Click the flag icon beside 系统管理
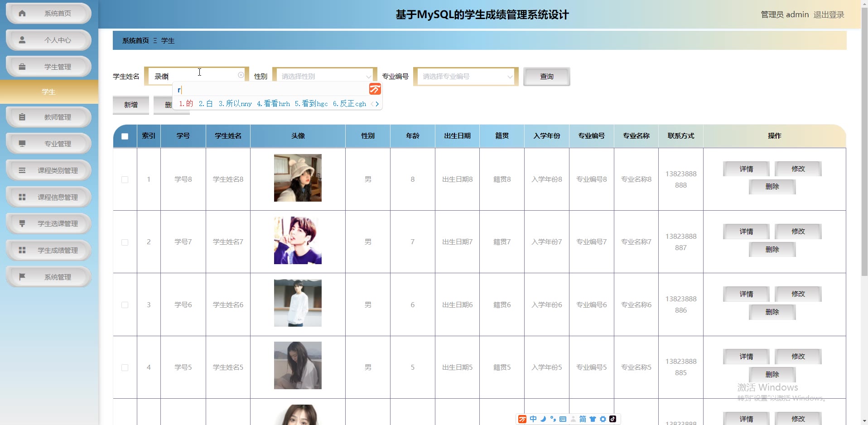The width and height of the screenshot is (868, 425). pyautogui.click(x=22, y=276)
